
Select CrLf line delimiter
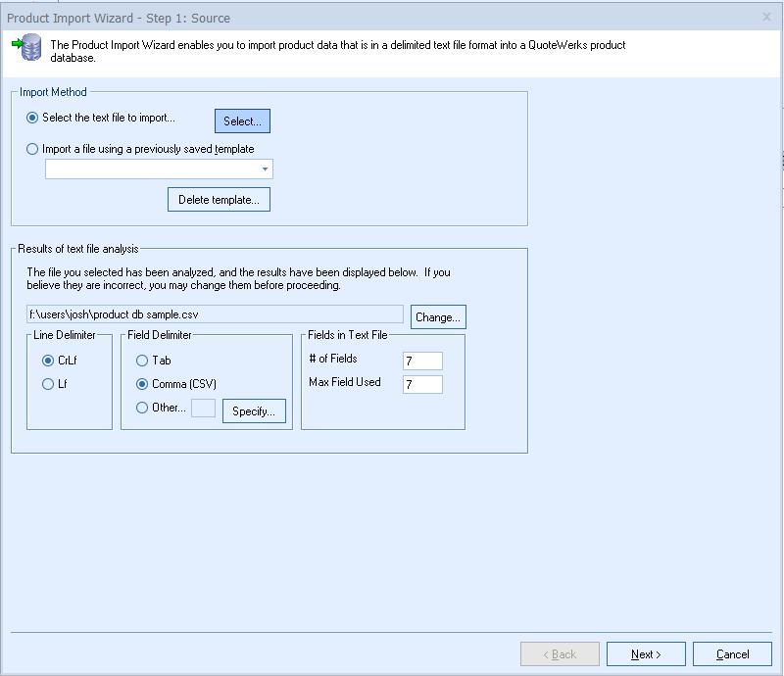coord(48,361)
